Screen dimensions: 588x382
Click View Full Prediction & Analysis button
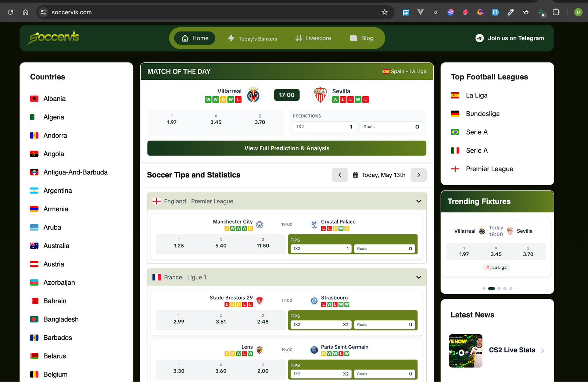point(287,148)
